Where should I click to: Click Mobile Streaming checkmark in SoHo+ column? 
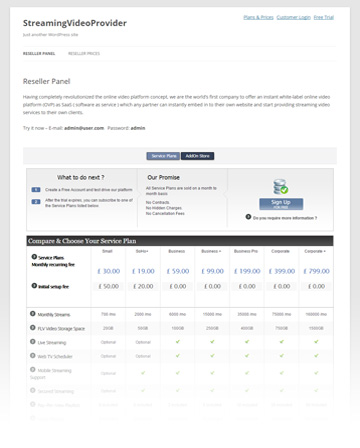click(x=143, y=373)
